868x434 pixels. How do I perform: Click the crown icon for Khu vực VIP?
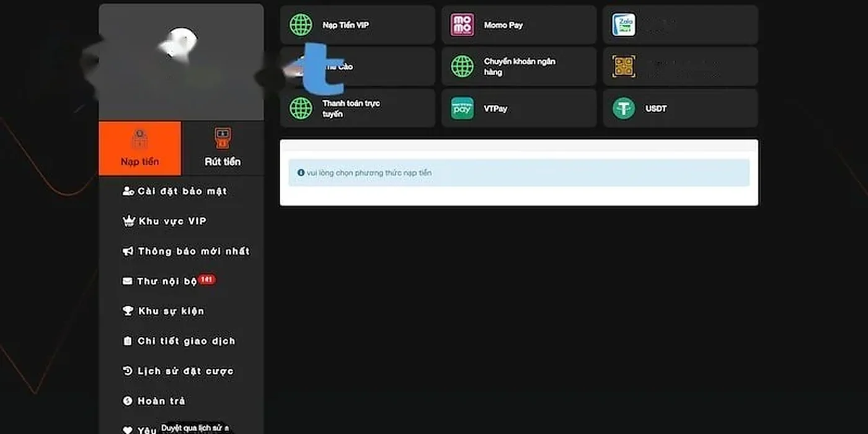pyautogui.click(x=128, y=221)
